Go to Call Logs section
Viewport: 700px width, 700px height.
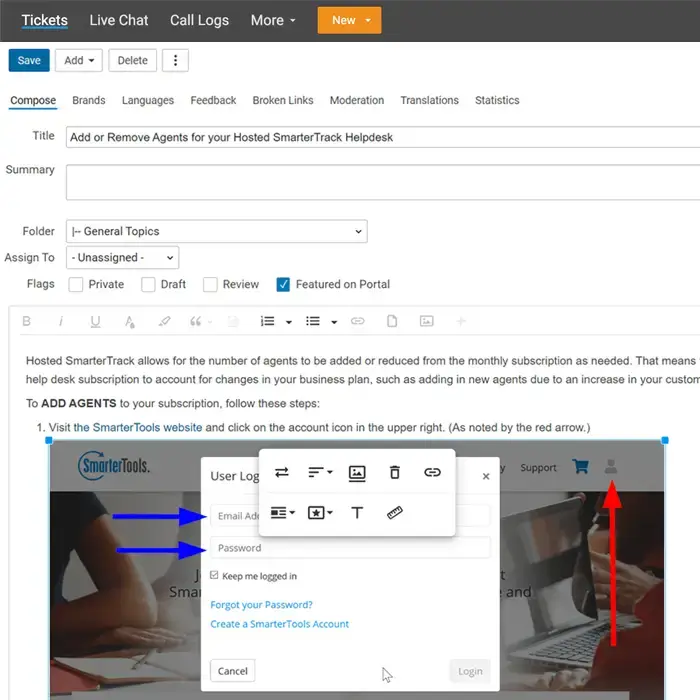point(199,21)
